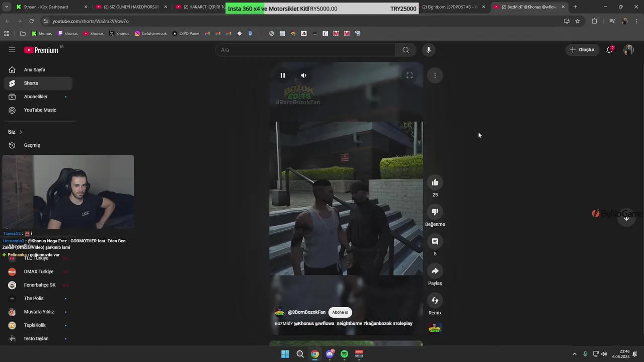
Task: Pause the Shorts video
Action: [283, 75]
